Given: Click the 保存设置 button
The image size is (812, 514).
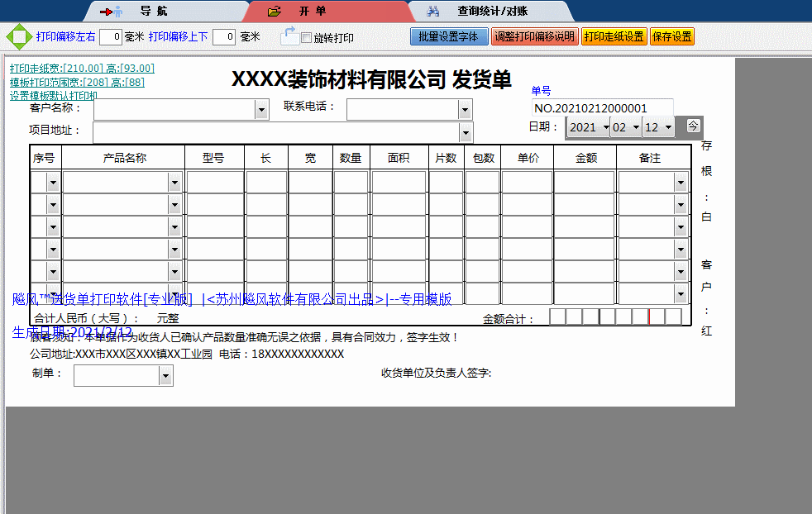Looking at the screenshot, I should click(672, 37).
